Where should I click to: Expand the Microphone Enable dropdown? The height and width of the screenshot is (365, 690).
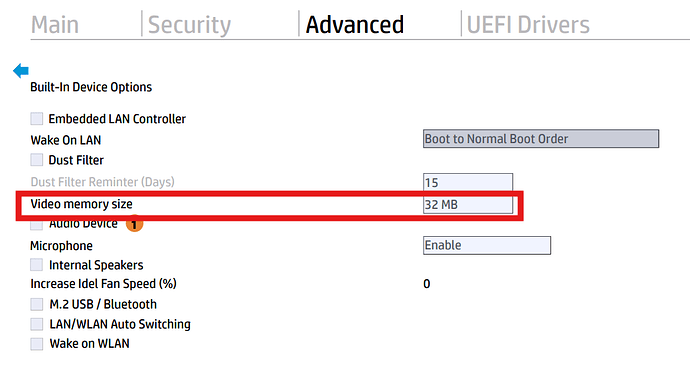tap(487, 245)
